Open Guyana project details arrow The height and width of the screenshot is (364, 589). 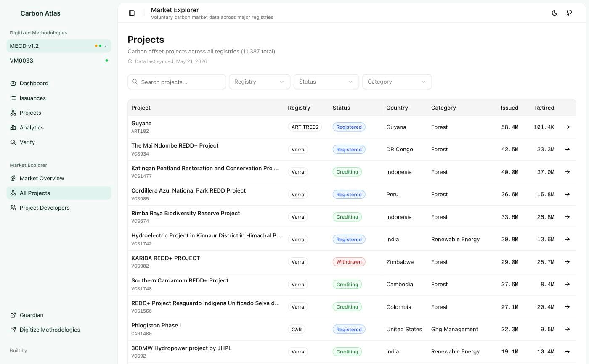(x=567, y=127)
